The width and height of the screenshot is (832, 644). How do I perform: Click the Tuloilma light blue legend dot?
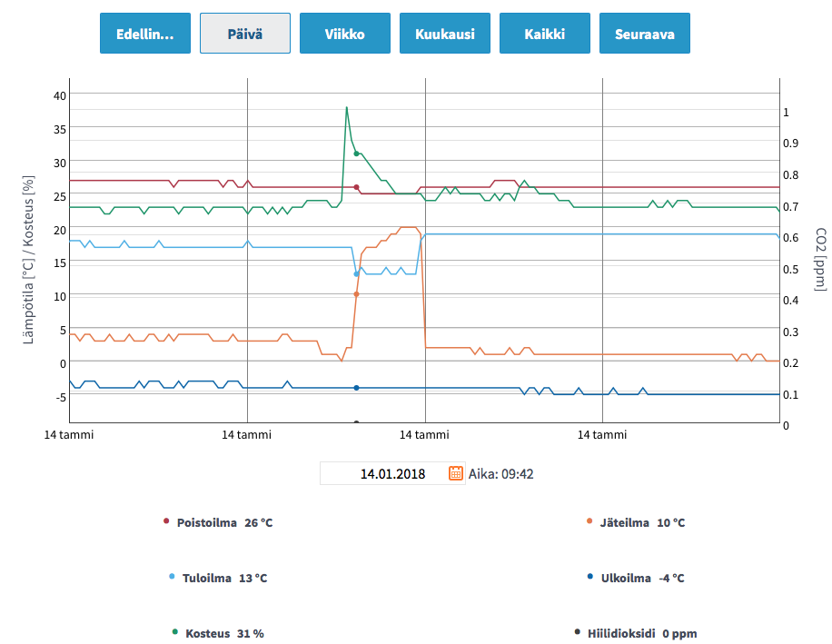tap(172, 577)
